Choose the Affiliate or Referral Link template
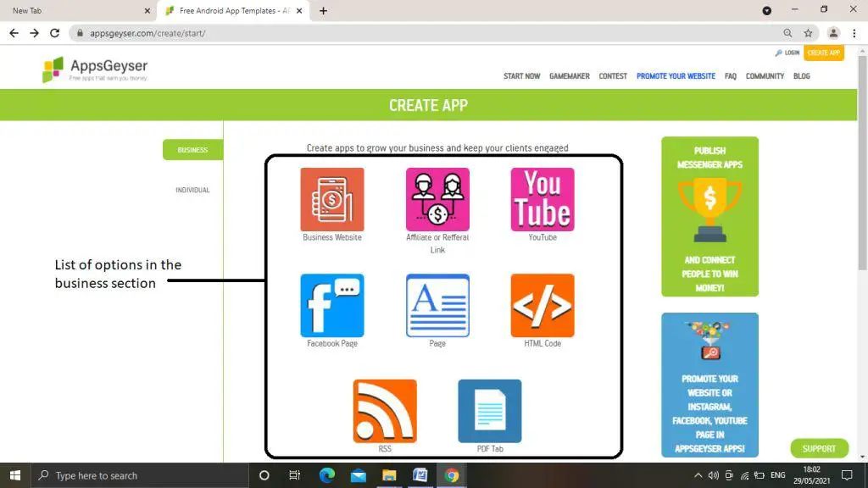 [x=437, y=199]
